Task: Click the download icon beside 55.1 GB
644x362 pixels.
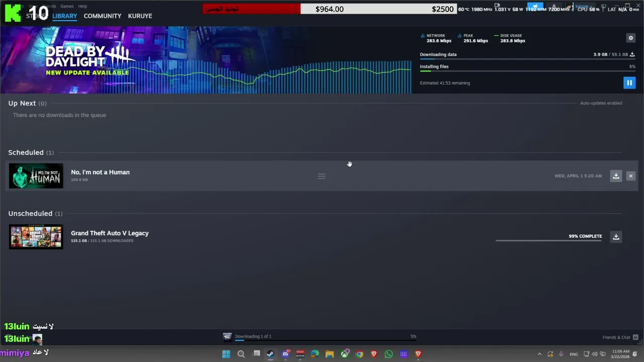Action: (x=632, y=54)
